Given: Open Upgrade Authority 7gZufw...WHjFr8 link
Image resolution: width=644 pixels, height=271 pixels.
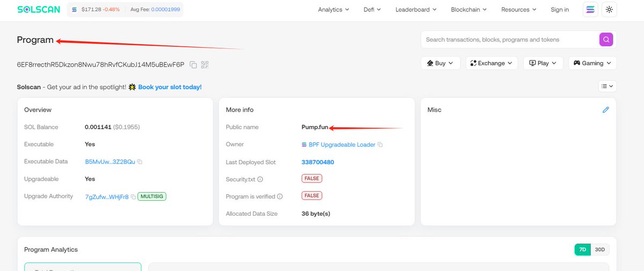Looking at the screenshot, I should pos(107,196).
